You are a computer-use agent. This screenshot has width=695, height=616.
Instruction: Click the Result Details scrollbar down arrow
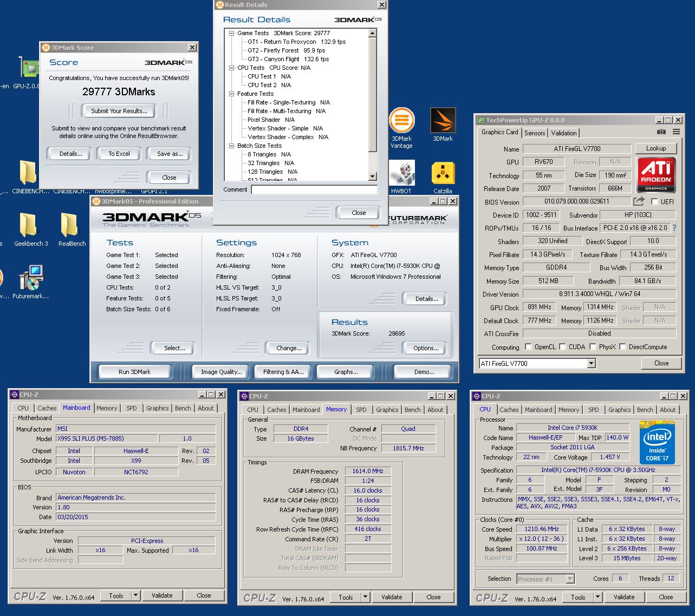(x=372, y=176)
